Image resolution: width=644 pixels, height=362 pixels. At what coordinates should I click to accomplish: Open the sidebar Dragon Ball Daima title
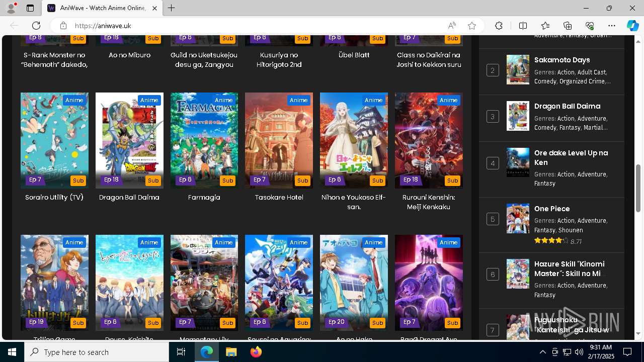tap(567, 106)
